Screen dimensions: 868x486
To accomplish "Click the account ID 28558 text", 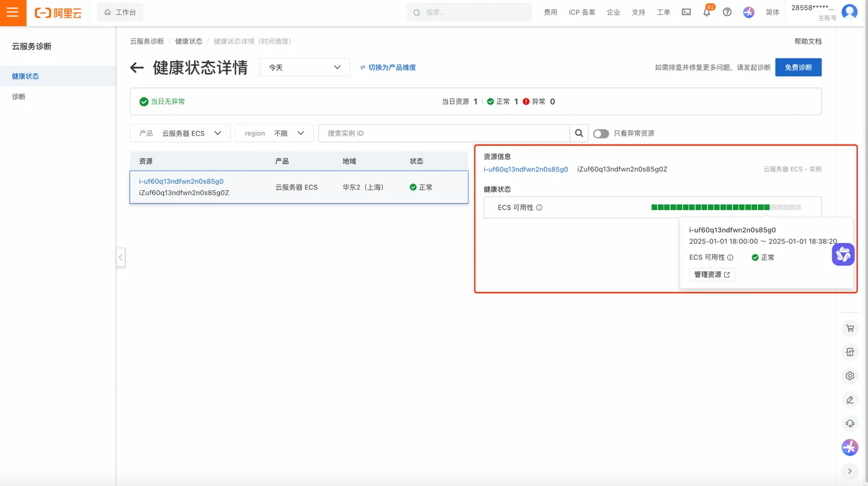I will click(x=813, y=8).
